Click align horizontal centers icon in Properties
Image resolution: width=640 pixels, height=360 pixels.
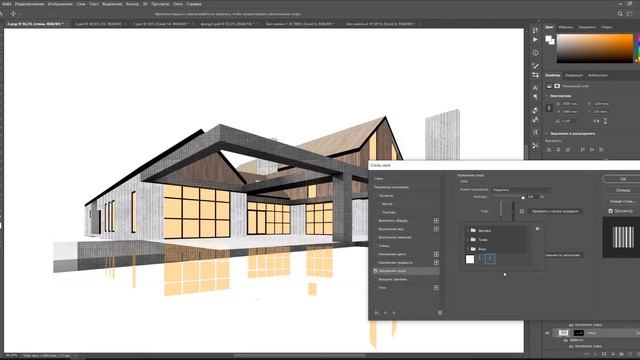558,150
